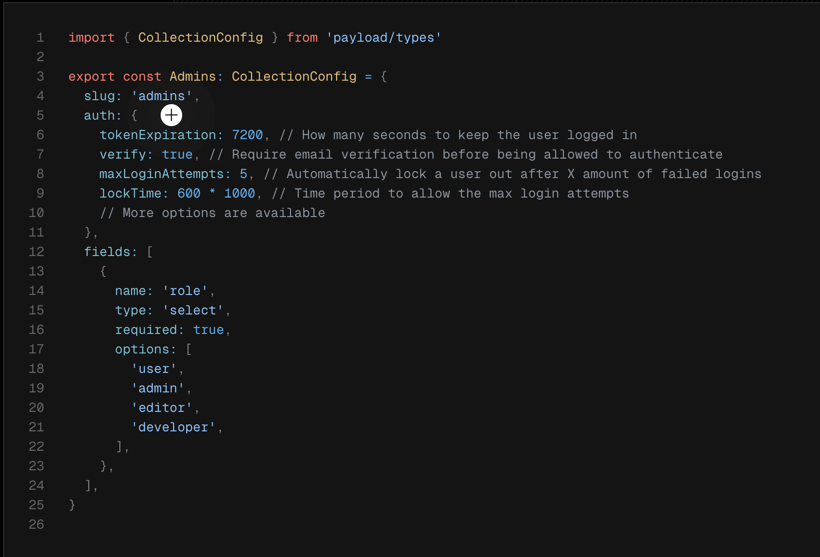Click the 'role' name string
The width and height of the screenshot is (820, 557).
click(x=185, y=291)
